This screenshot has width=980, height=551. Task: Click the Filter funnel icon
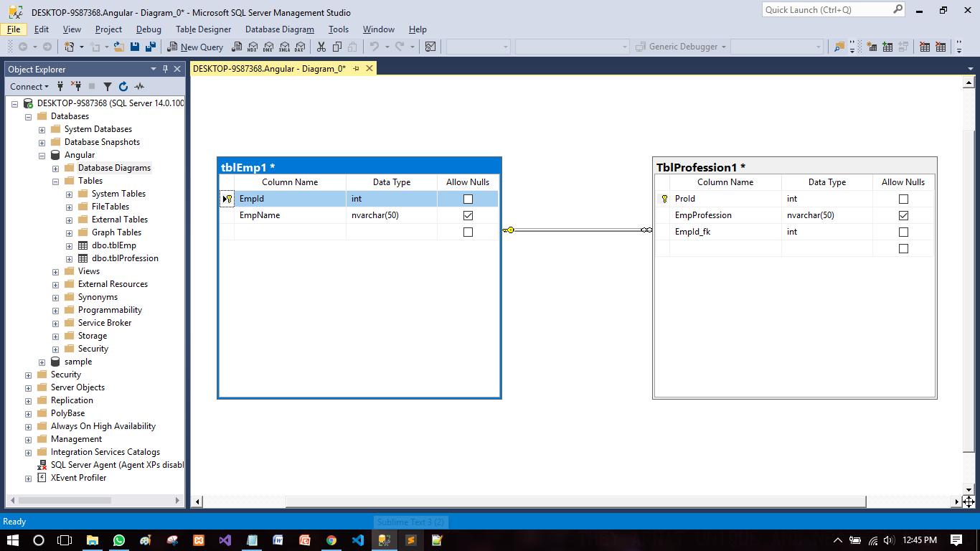point(108,87)
